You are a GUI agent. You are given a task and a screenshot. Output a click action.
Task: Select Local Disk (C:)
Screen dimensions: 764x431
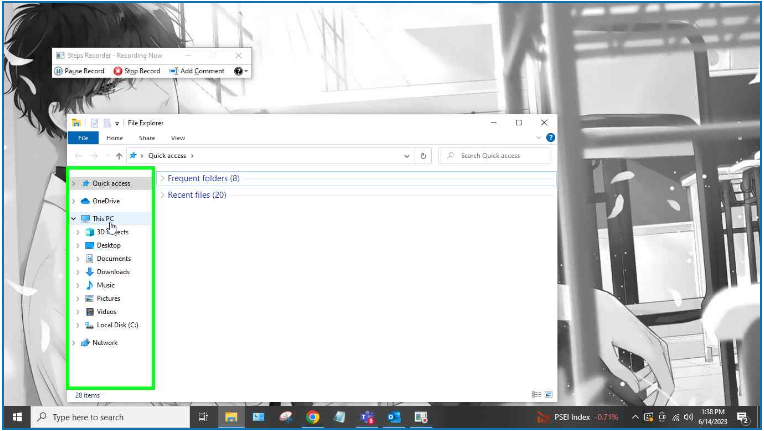[x=117, y=325]
